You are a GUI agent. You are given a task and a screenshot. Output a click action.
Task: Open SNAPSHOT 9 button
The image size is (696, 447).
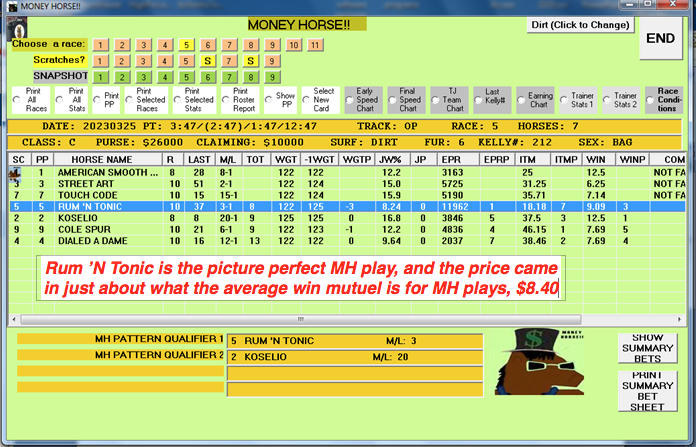point(272,77)
